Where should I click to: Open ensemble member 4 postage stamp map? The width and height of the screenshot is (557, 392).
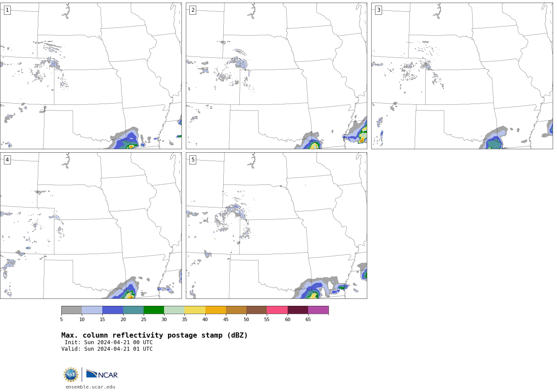point(91,225)
